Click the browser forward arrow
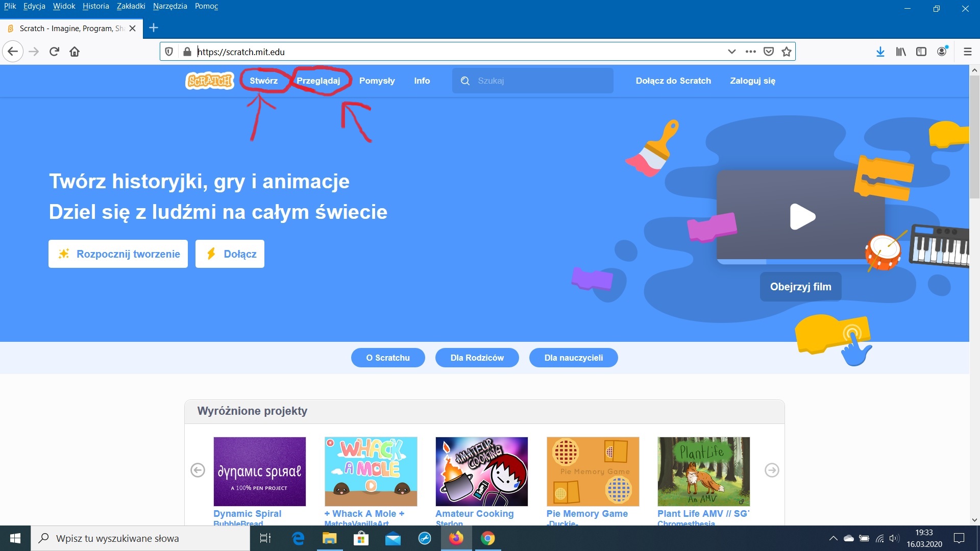Image resolution: width=980 pixels, height=551 pixels. [x=34, y=52]
